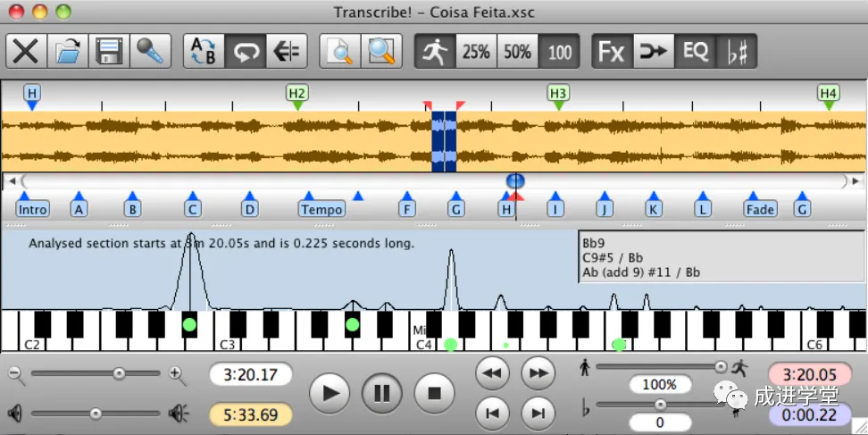Viewport: 868px width, 435px height.
Task: Jump to the F marker
Action: 407,209
